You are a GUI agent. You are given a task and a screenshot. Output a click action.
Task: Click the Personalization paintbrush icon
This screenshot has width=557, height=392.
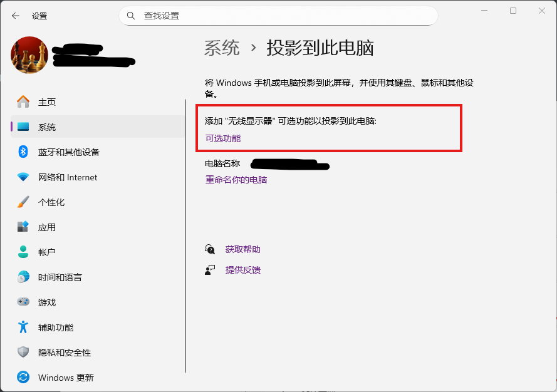pos(23,202)
